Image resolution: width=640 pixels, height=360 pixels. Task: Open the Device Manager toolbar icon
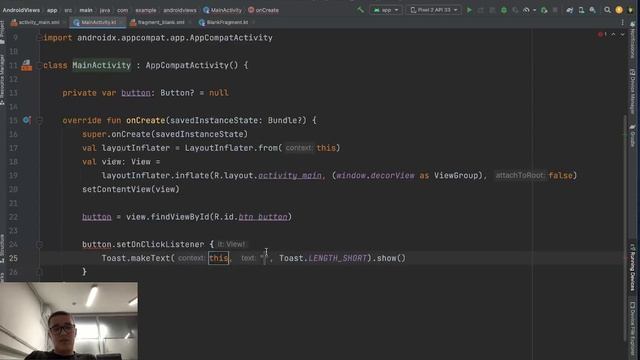(581, 10)
